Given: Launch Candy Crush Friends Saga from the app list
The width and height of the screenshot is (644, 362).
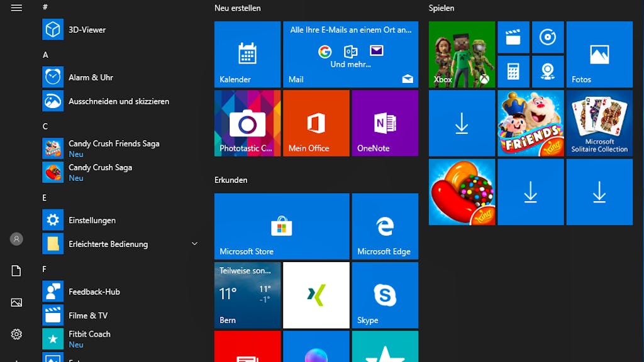Looking at the screenshot, I should tap(120, 148).
